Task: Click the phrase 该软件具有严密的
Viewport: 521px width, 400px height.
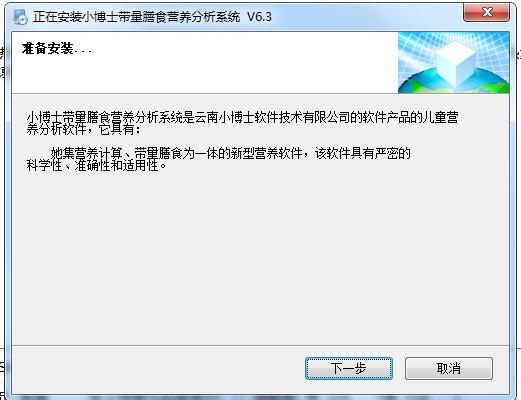Action: [363, 153]
